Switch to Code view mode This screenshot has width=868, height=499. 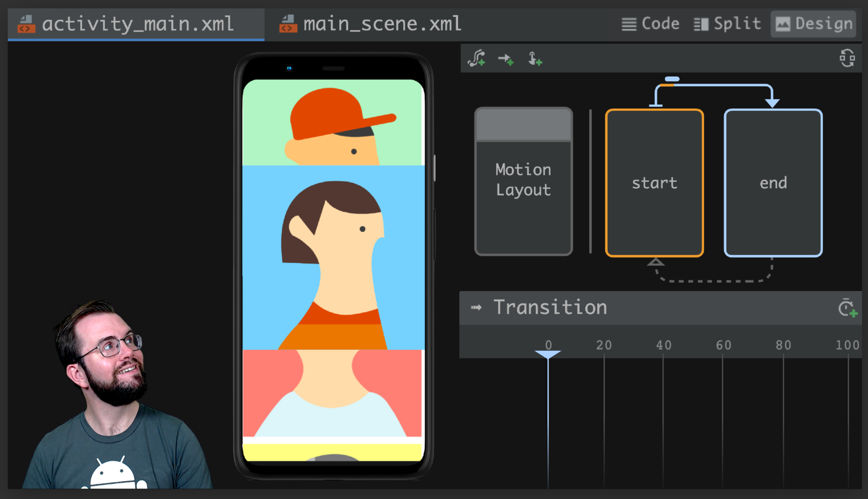click(650, 24)
